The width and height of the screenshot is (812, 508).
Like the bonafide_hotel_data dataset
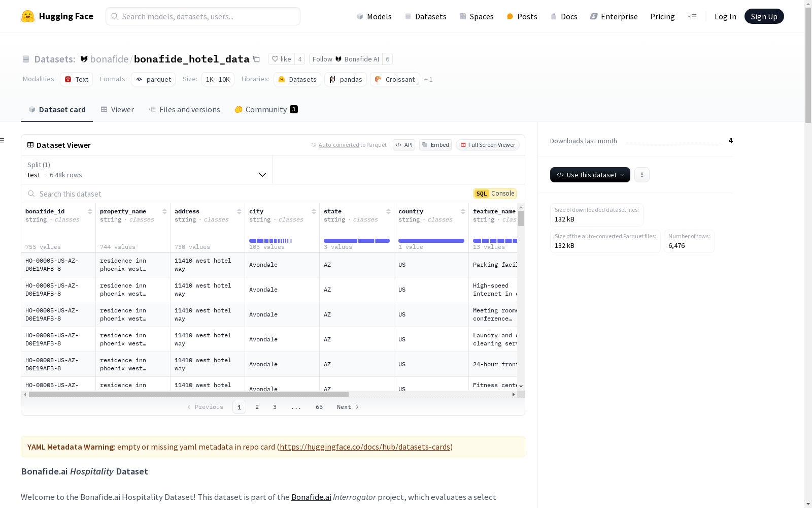click(x=281, y=59)
